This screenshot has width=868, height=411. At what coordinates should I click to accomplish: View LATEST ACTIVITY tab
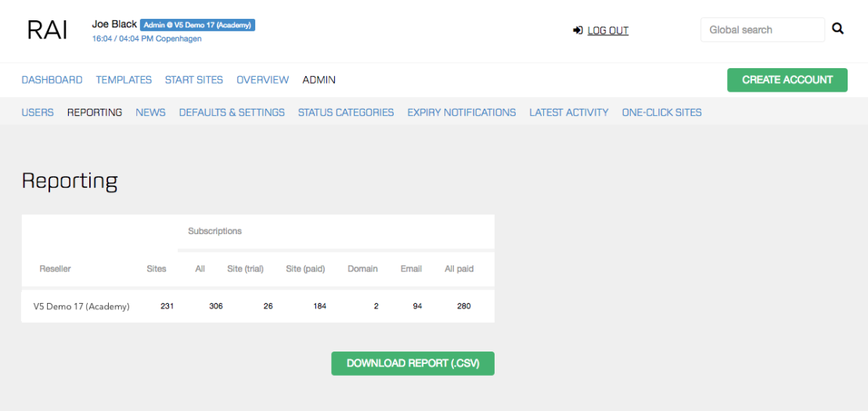(569, 113)
